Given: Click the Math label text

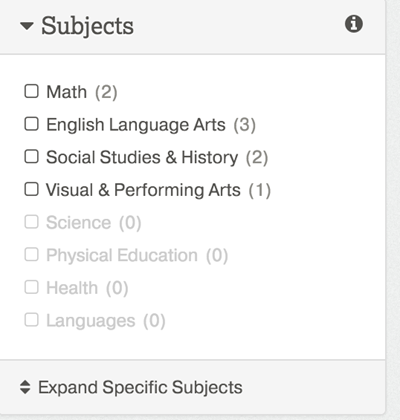Looking at the screenshot, I should (67, 92).
